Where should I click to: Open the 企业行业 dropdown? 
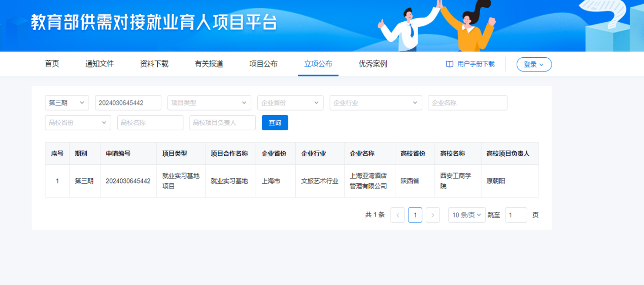point(376,103)
